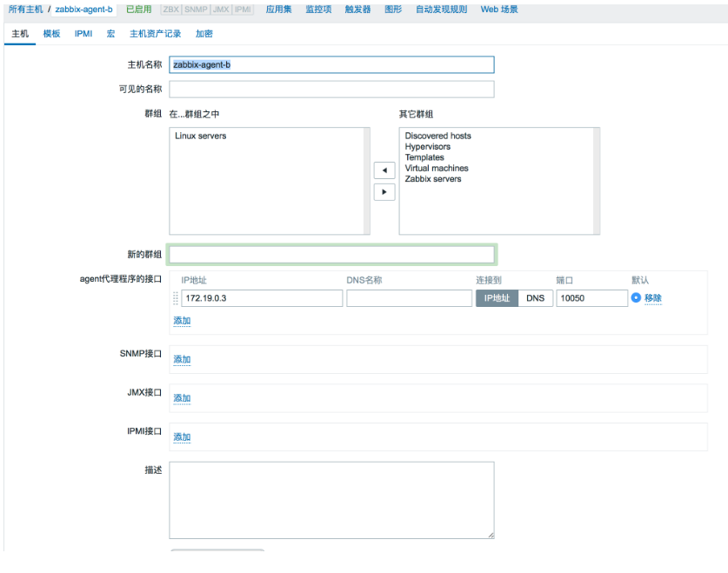Image resolution: width=728 pixels, height=573 pixels.
Task: Switch to the 模板 tab
Action: pyautogui.click(x=51, y=34)
